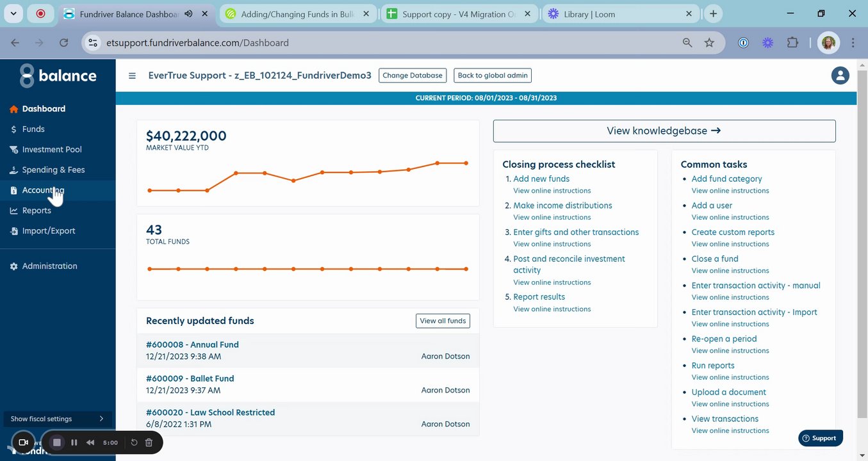Image resolution: width=868 pixels, height=461 pixels.
Task: Click the Funds dollar-sign icon
Action: pyautogui.click(x=13, y=129)
